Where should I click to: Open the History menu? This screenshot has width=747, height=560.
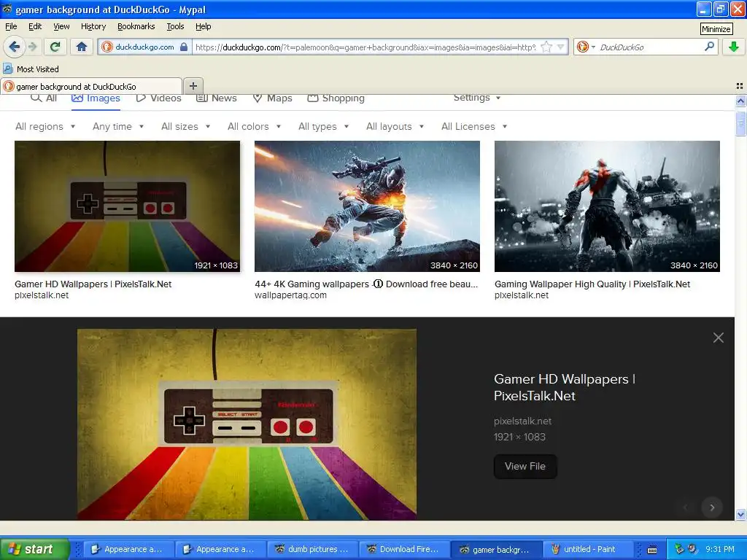[93, 26]
